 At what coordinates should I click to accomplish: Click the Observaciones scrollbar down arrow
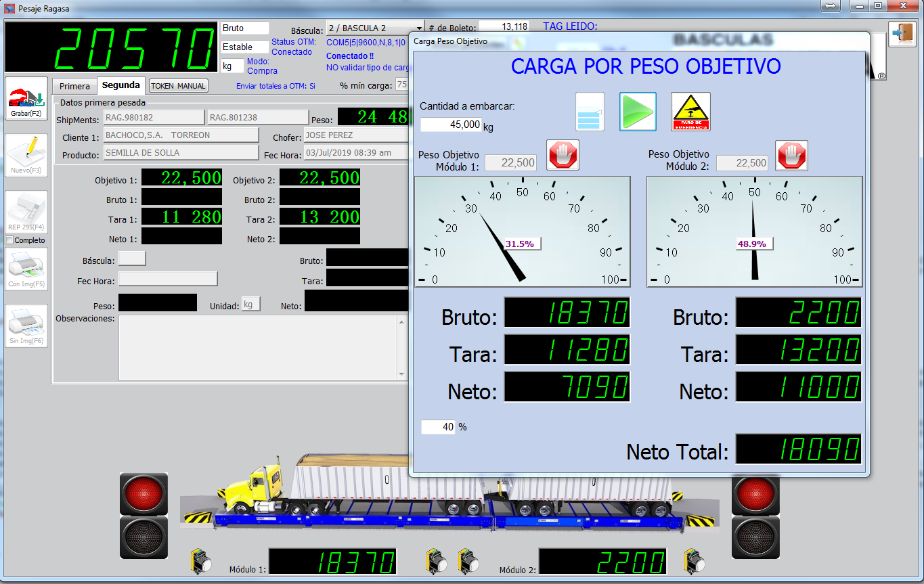(402, 374)
